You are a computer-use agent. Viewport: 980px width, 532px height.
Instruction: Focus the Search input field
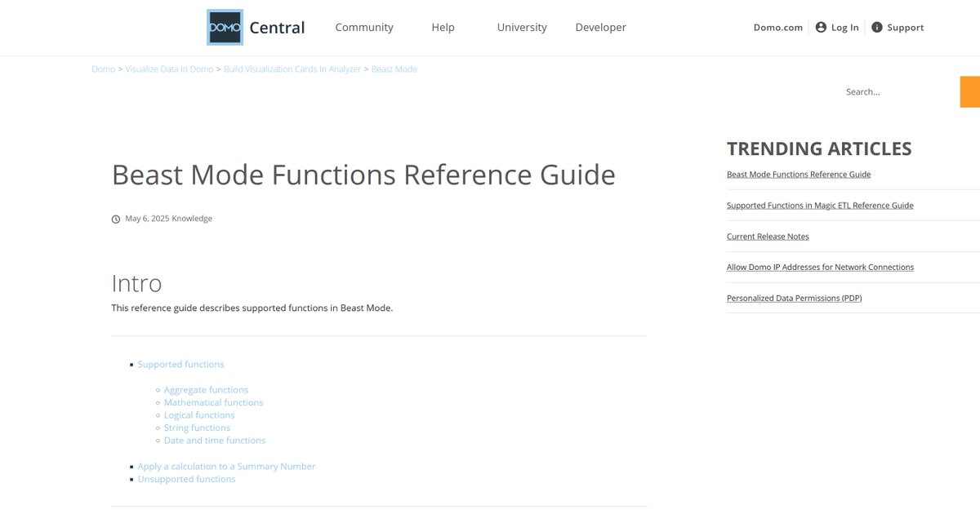point(898,92)
